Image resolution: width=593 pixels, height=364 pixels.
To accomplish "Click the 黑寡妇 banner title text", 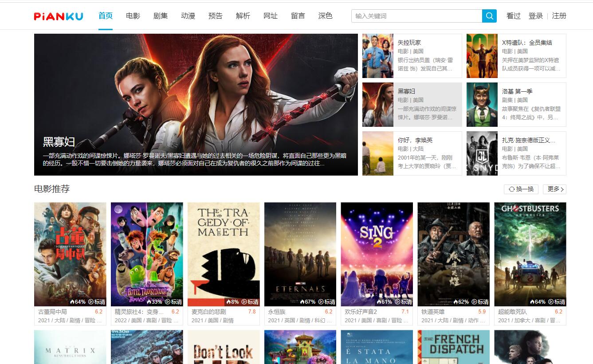I will coord(59,142).
